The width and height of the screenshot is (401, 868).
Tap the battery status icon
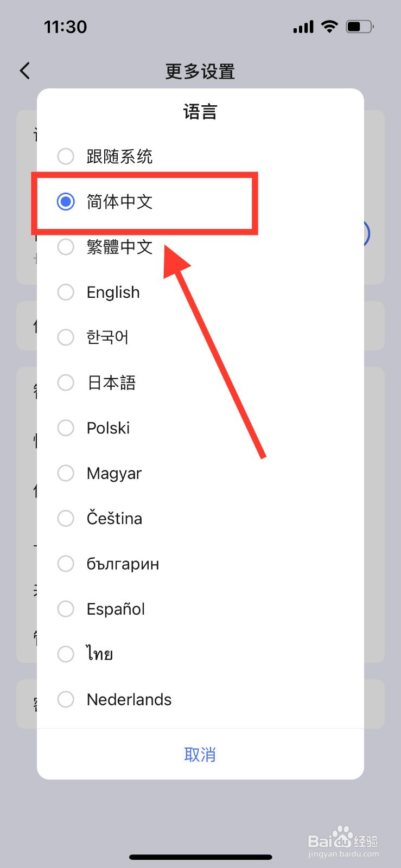point(359,26)
